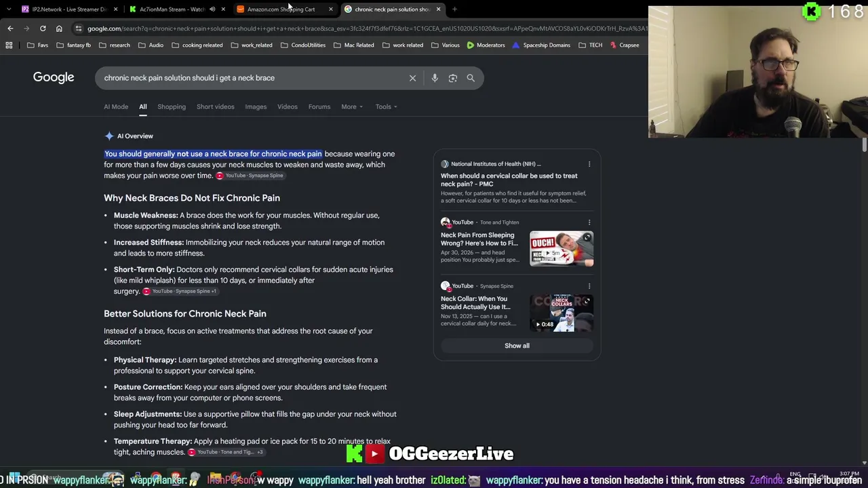Open options for the Synapse Spine video
The image size is (868, 488).
pyautogui.click(x=589, y=286)
